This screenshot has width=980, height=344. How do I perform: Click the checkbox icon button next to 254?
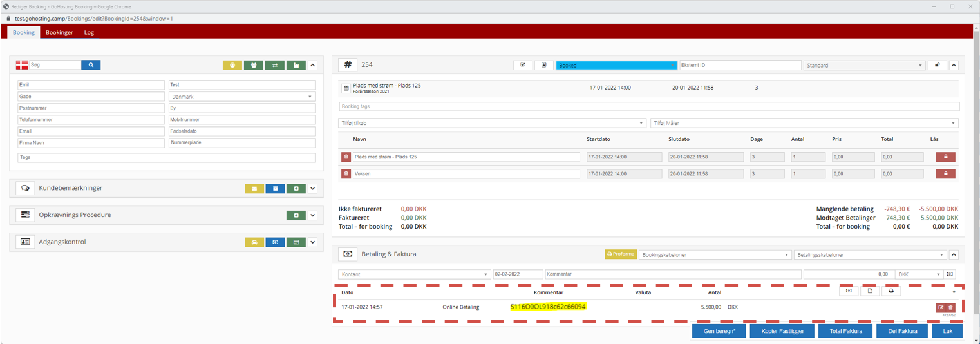click(x=522, y=65)
